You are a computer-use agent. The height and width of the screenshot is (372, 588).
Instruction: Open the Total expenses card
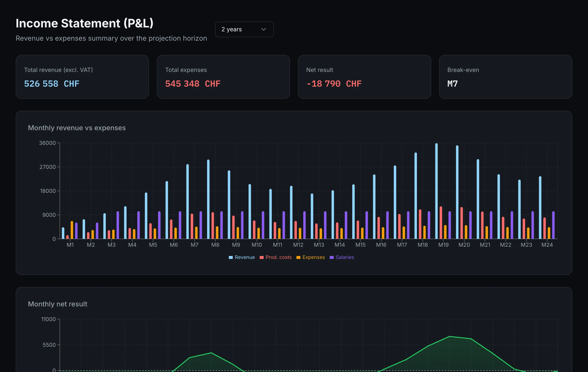coord(223,77)
